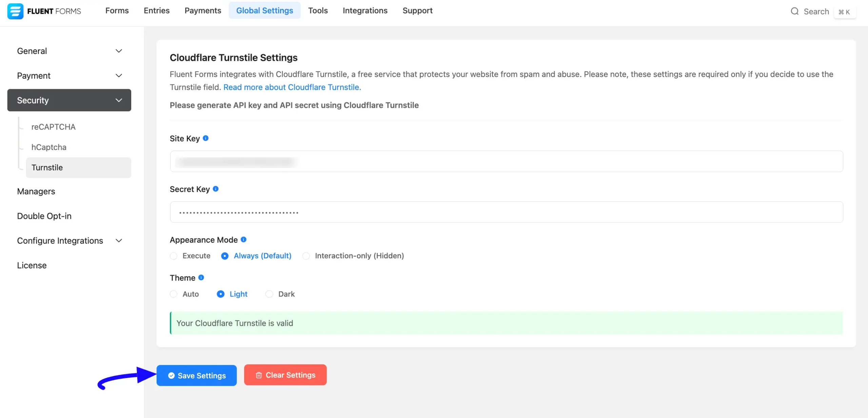The width and height of the screenshot is (868, 418).
Task: Click the Fluent Forms logo icon
Action: click(15, 11)
